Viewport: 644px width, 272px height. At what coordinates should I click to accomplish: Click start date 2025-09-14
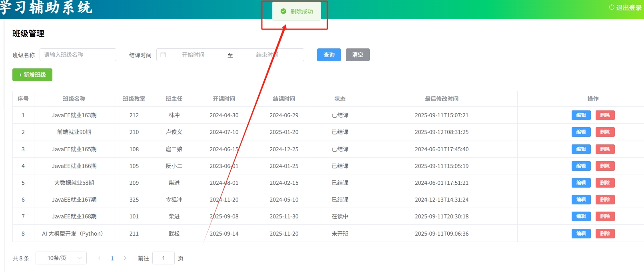(224, 234)
